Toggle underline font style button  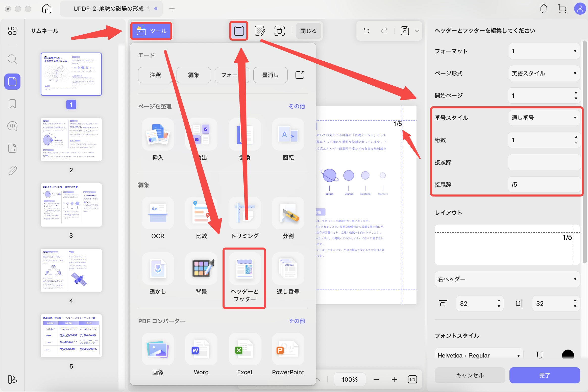click(x=540, y=355)
